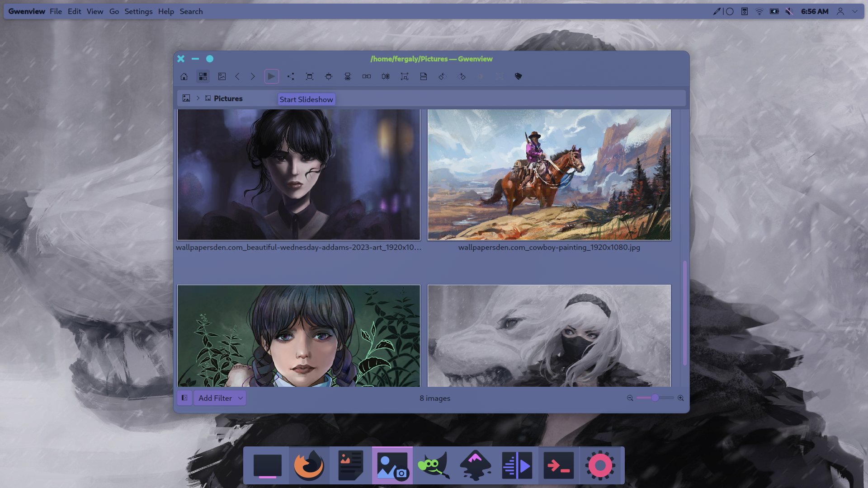868x488 pixels.
Task: Click the 6:56 AM clock
Action: (x=815, y=11)
